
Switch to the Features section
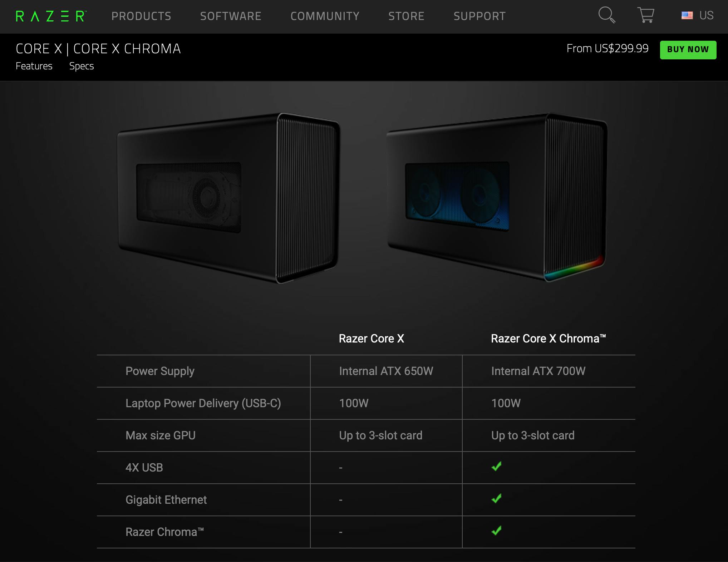(34, 66)
